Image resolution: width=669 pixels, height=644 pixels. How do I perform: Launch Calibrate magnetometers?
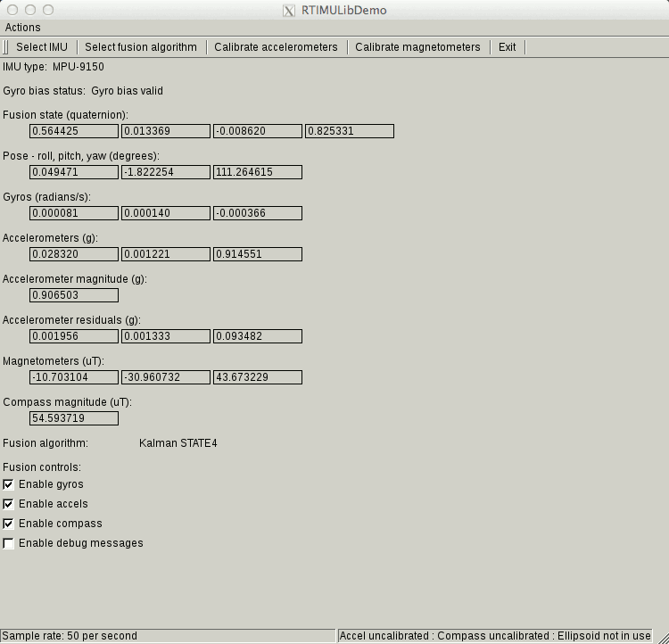(x=417, y=47)
